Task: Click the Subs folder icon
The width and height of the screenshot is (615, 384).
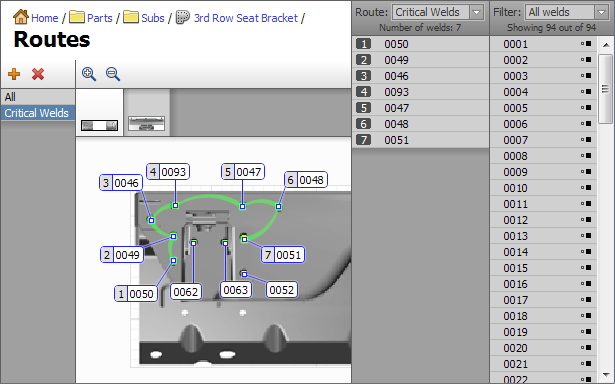Action: point(131,17)
